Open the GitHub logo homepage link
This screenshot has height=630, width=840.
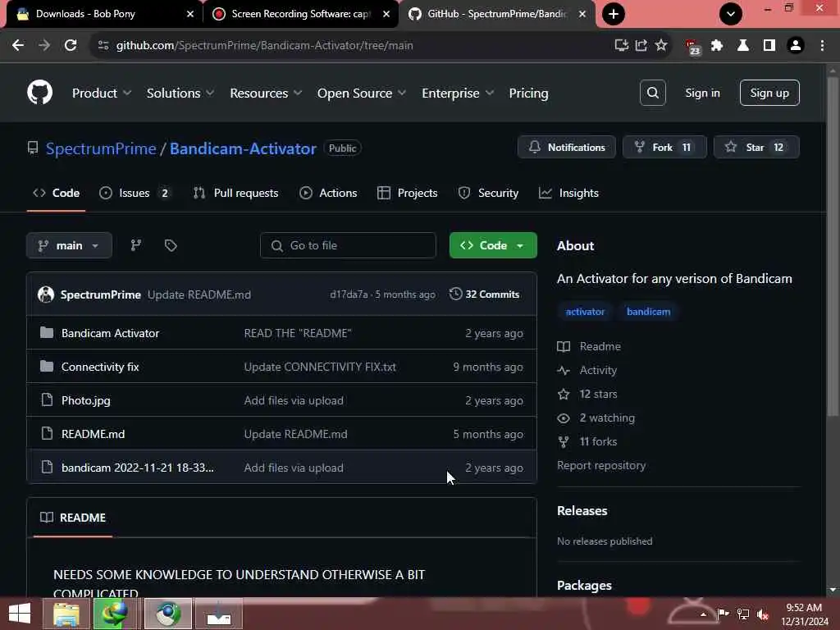tap(39, 93)
